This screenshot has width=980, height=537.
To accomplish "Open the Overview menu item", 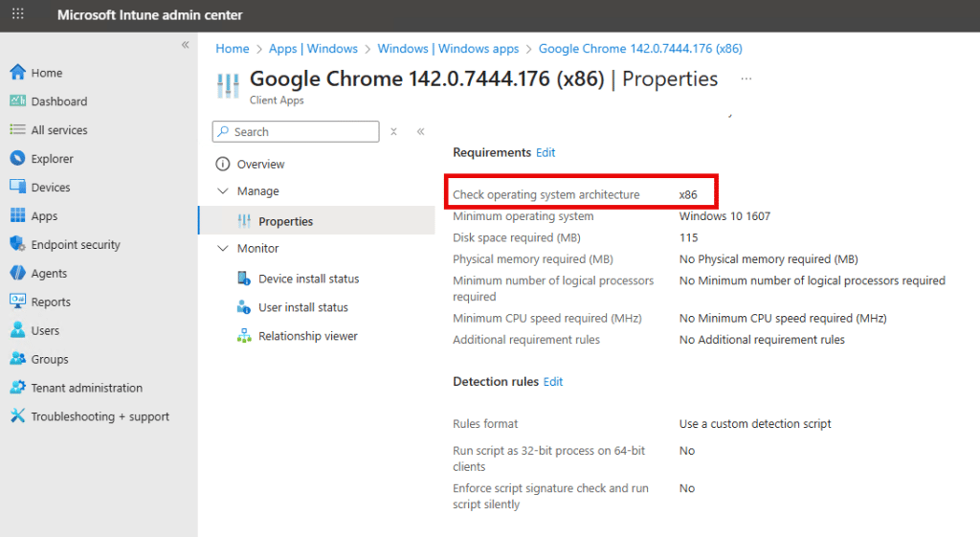I will point(260,165).
